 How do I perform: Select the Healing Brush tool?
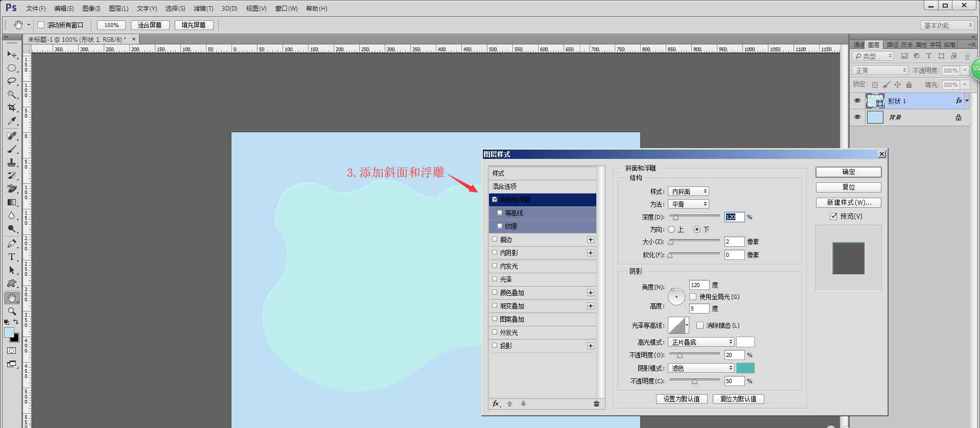pyautogui.click(x=12, y=136)
